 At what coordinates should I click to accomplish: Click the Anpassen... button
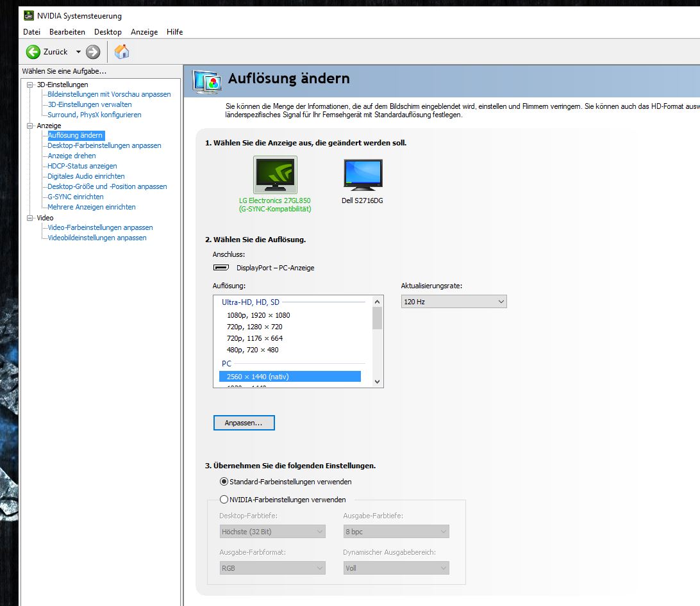[x=244, y=423]
